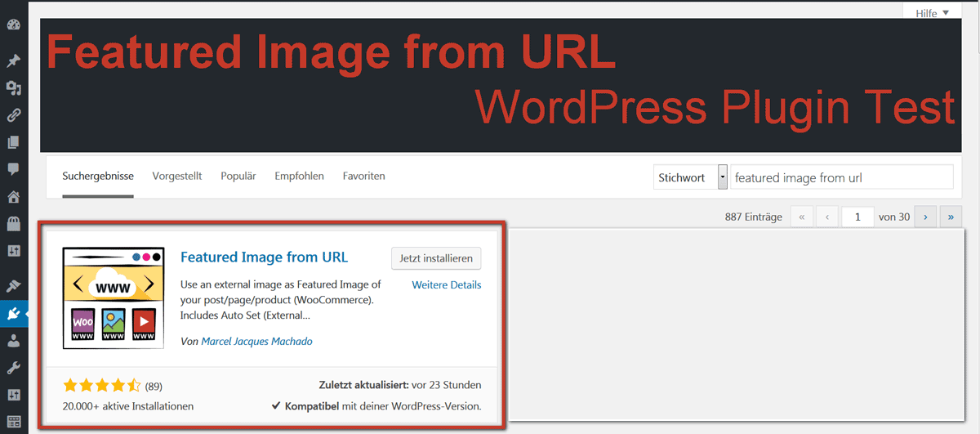Open Plugins via the plug icon
Viewport: 980px width, 434px height.
[x=13, y=313]
